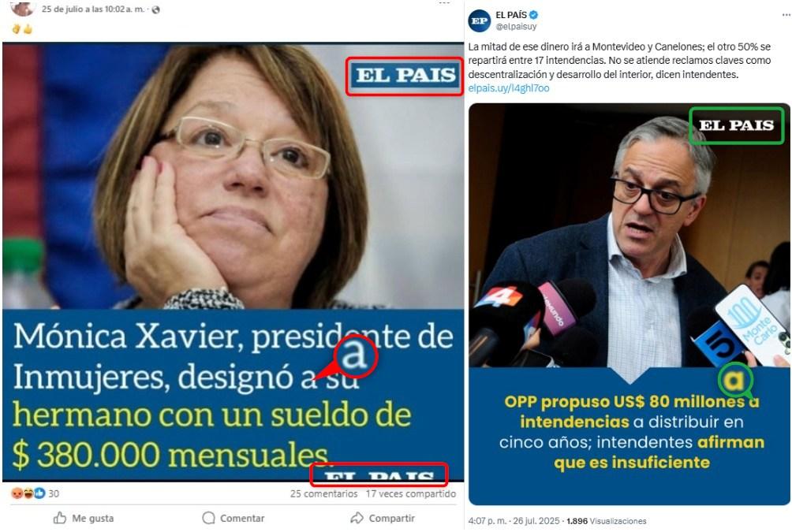Click the tweet timestamp 4:07 p. m. 26 jul. 2025

(x=514, y=521)
